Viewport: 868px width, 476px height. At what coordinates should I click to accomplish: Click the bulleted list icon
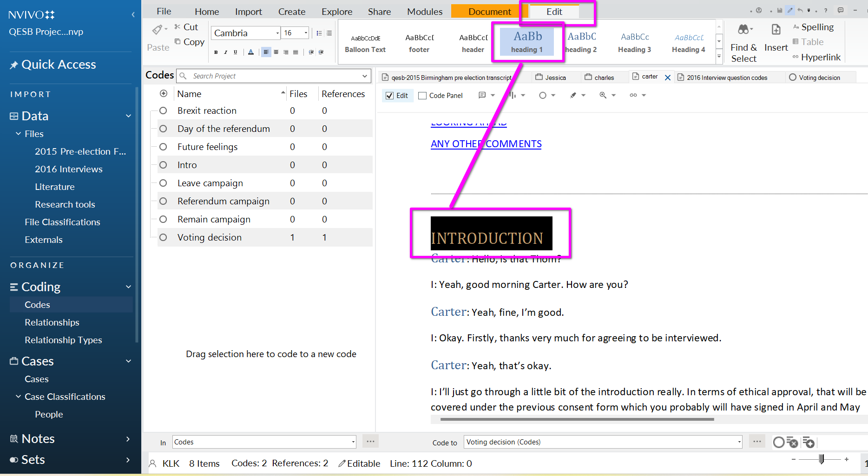(x=319, y=33)
